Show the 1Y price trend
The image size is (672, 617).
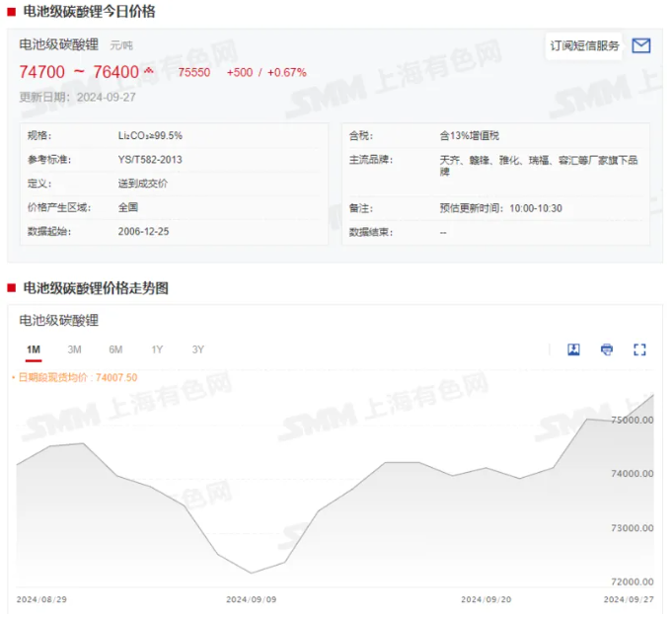(x=157, y=349)
